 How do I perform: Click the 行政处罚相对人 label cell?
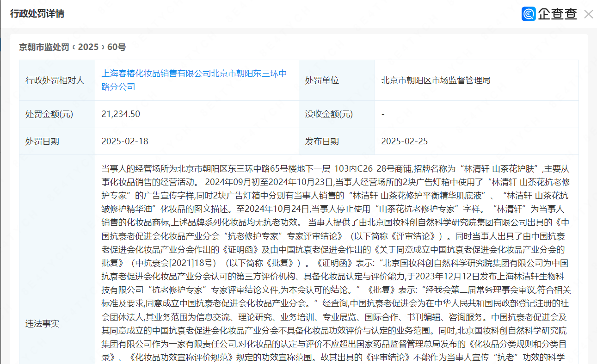pos(55,80)
